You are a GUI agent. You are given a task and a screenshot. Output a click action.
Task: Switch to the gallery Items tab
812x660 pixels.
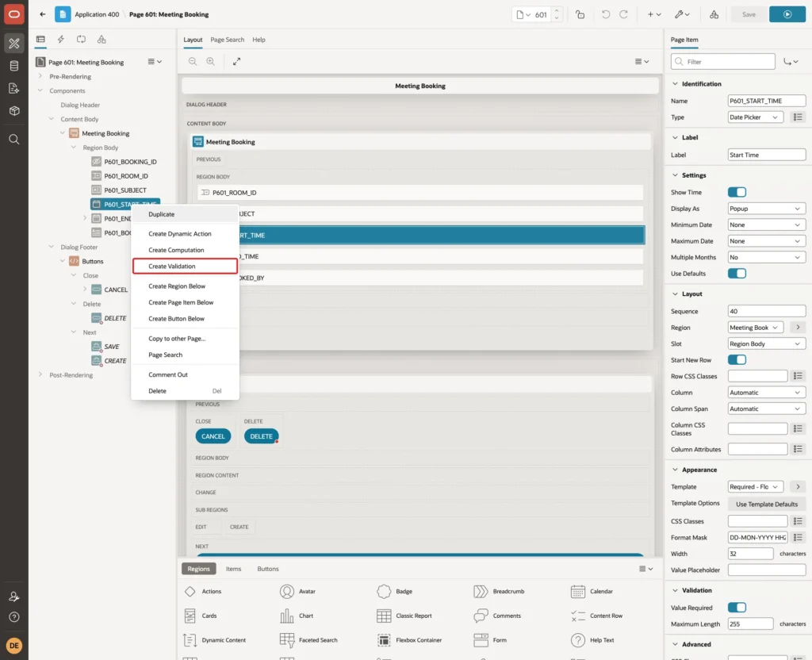tap(234, 569)
